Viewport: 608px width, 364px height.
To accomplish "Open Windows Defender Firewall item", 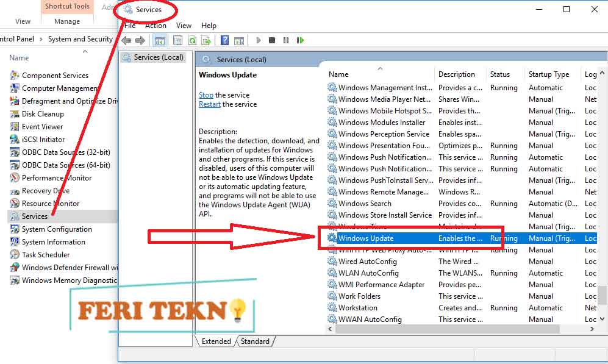I will 63,268.
